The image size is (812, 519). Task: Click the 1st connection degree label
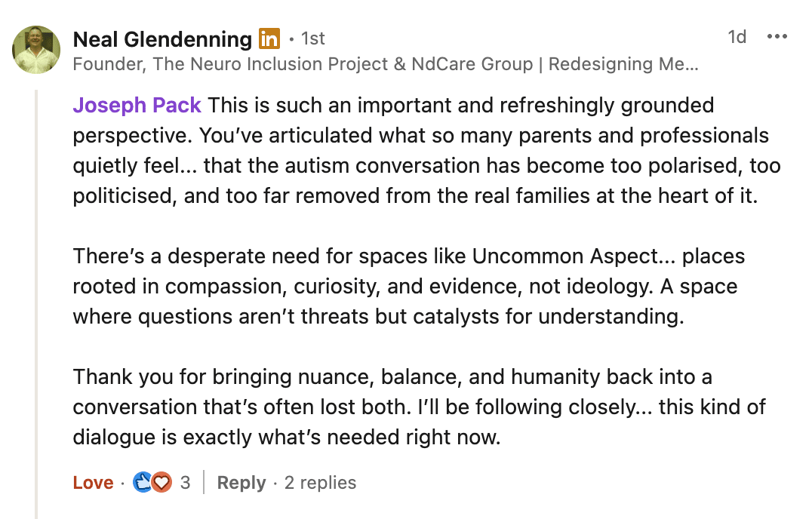312,38
